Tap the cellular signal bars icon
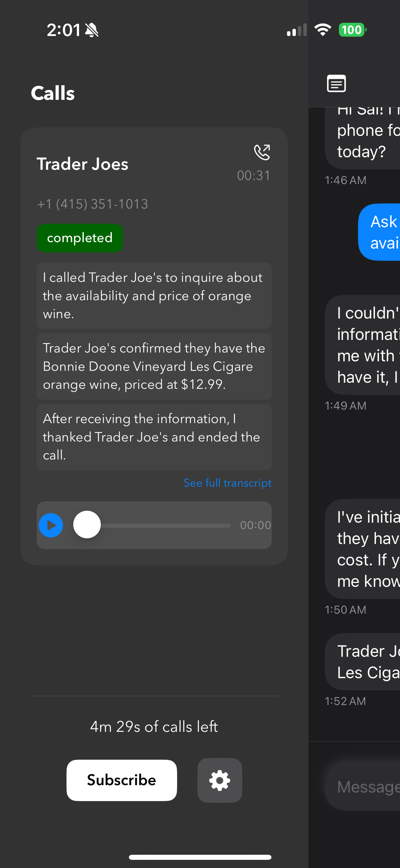400x868 pixels. (297, 30)
